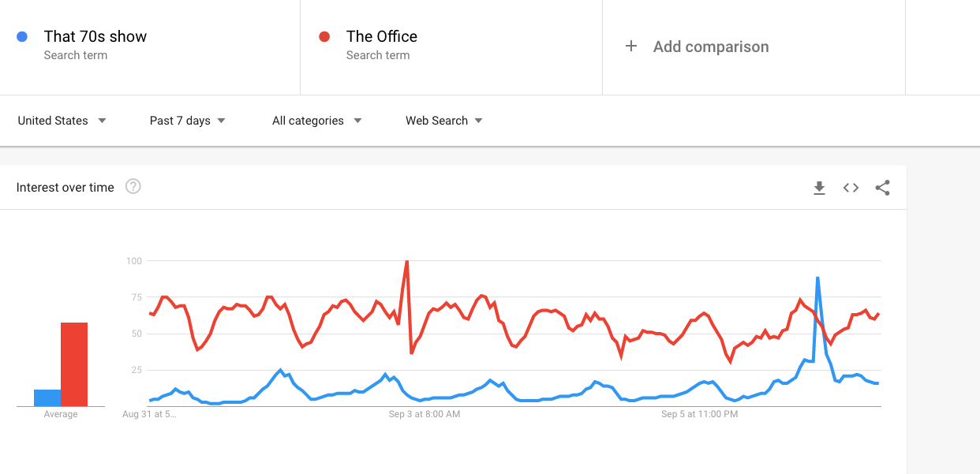Select the blue dot for That 70s show
This screenshot has height=474, width=980.
click(23, 36)
